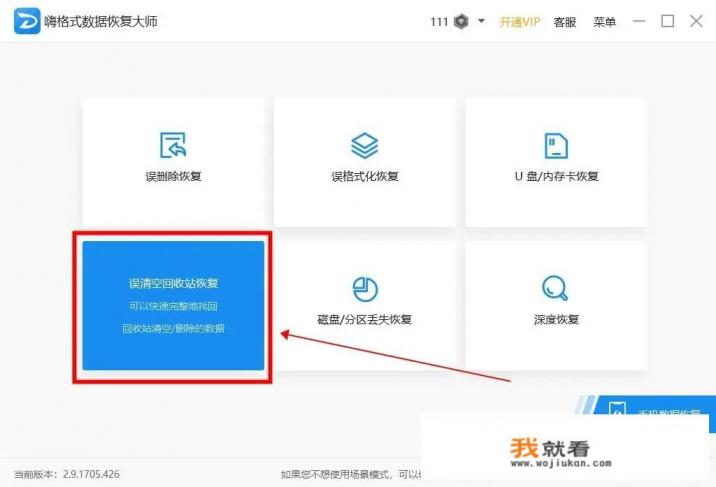The width and height of the screenshot is (716, 487).
Task: Minimize the recovery app window
Action: tap(639, 21)
